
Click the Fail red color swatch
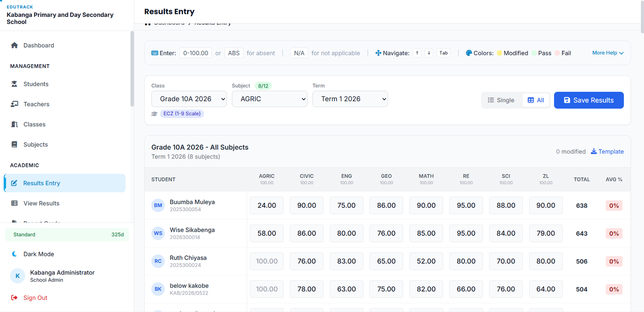557,53
